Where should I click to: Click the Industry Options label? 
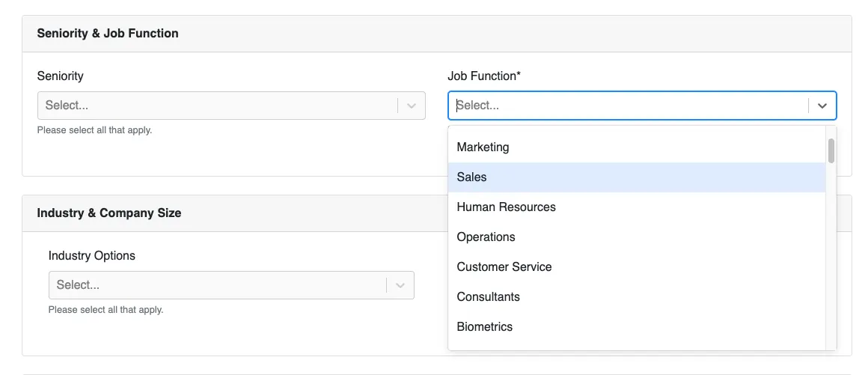coord(92,255)
